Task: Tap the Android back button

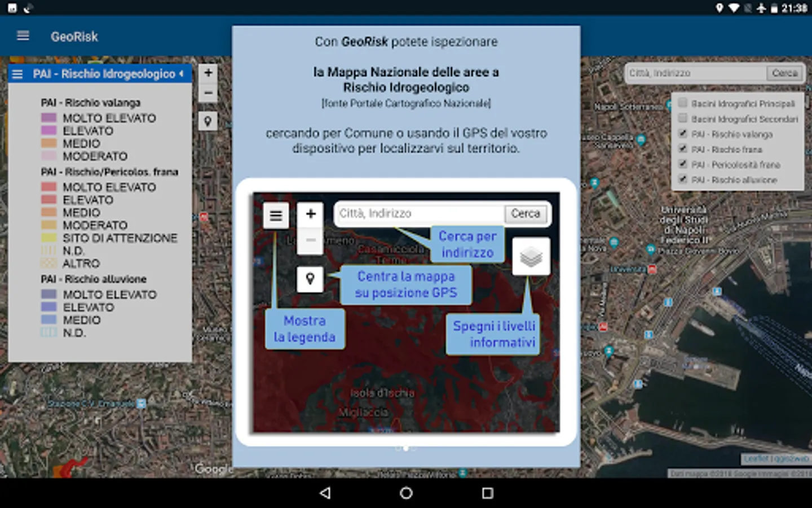Action: pos(325,493)
